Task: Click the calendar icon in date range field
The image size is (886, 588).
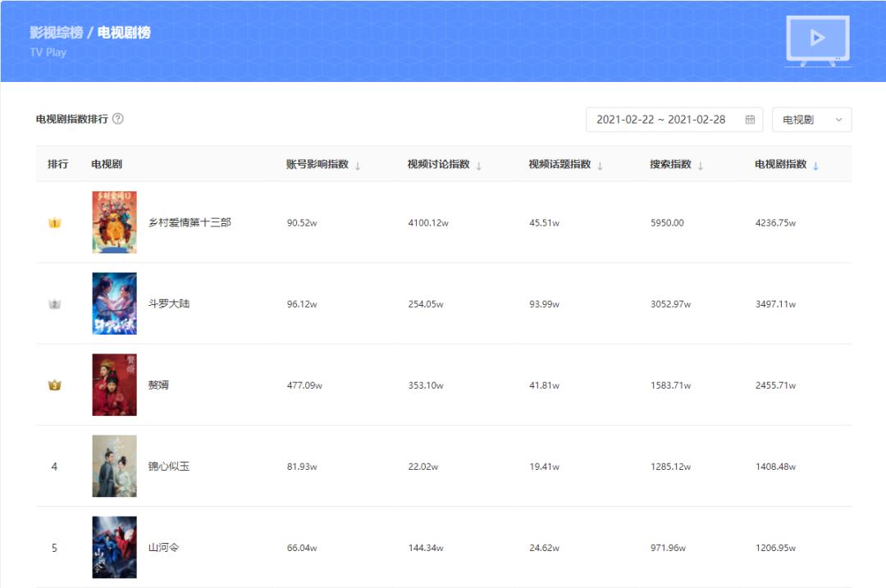Action: (x=750, y=120)
